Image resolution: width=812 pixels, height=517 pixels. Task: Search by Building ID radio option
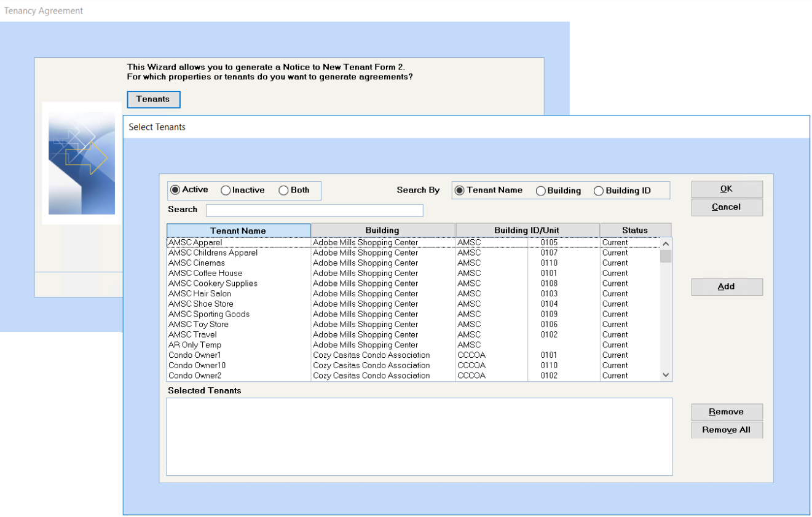[x=599, y=191]
